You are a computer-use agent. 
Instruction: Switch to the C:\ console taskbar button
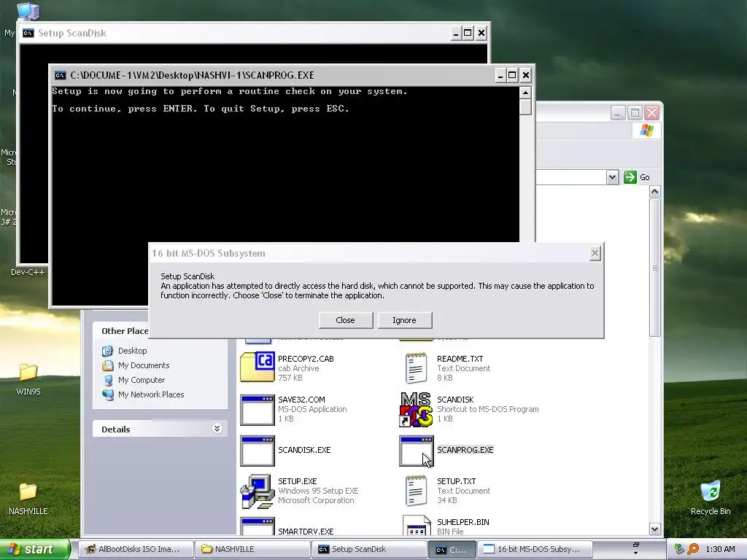point(452,550)
